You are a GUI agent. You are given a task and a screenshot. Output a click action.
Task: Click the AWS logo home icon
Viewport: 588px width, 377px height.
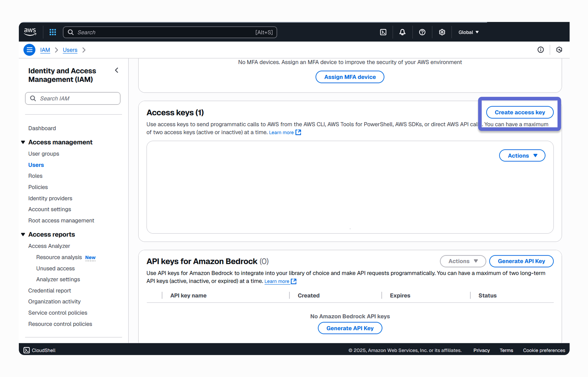30,32
